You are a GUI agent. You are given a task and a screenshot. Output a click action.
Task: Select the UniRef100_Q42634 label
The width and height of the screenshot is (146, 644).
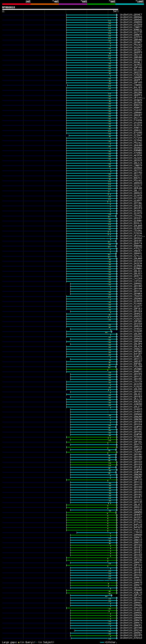point(131,263)
